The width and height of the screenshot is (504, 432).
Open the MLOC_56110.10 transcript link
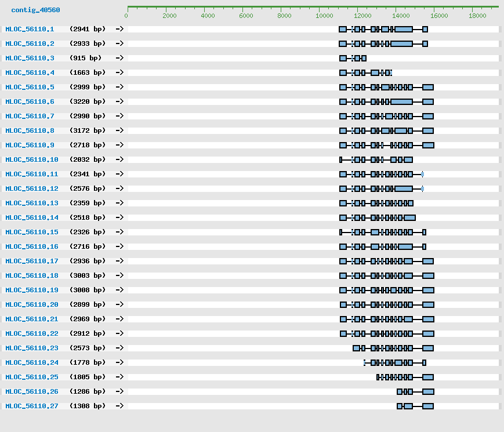point(32,159)
